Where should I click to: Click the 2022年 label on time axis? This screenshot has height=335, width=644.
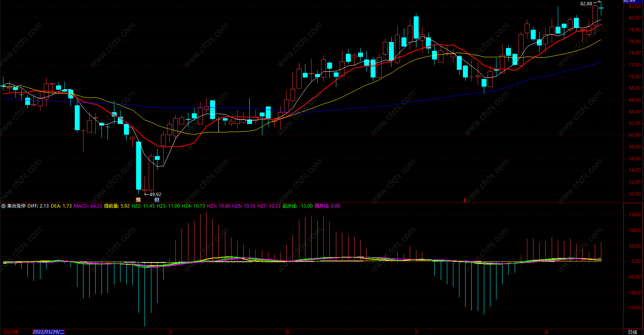tap(11, 332)
